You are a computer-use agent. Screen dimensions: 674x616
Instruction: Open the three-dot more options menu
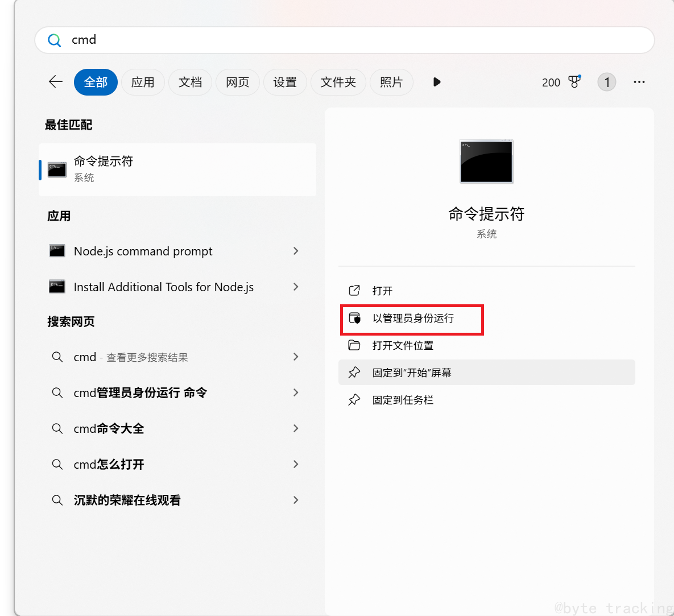[x=639, y=82]
